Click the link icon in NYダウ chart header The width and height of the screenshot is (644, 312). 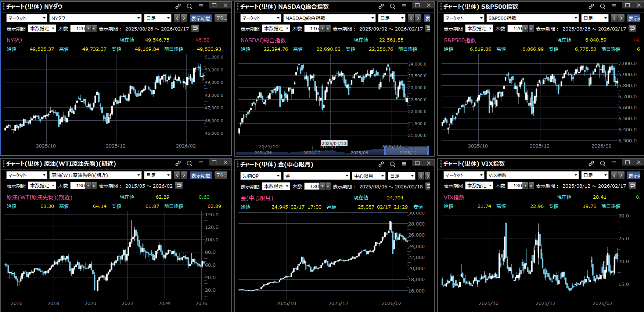click(178, 6)
